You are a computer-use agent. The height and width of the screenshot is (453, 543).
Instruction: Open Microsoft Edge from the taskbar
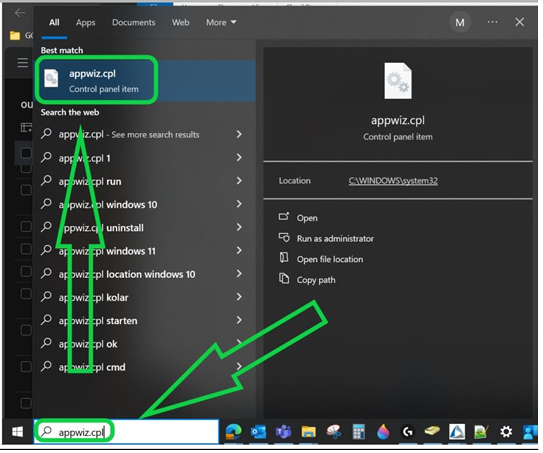point(234,432)
